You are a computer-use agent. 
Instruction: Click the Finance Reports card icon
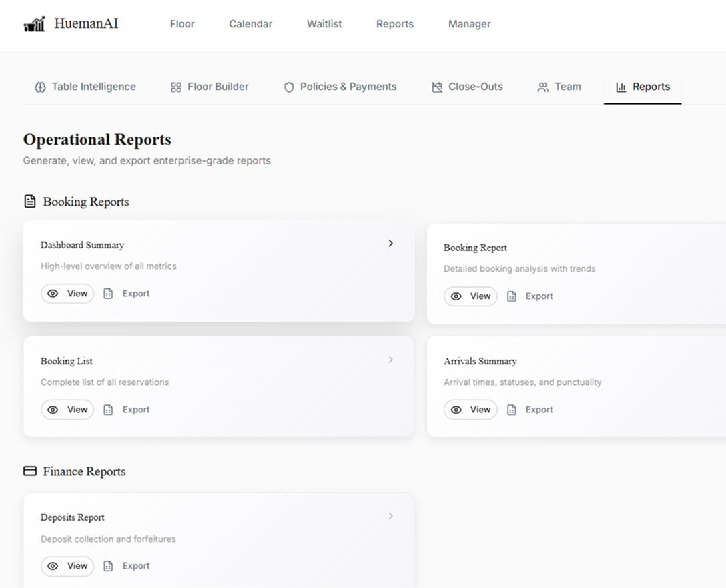tap(29, 471)
